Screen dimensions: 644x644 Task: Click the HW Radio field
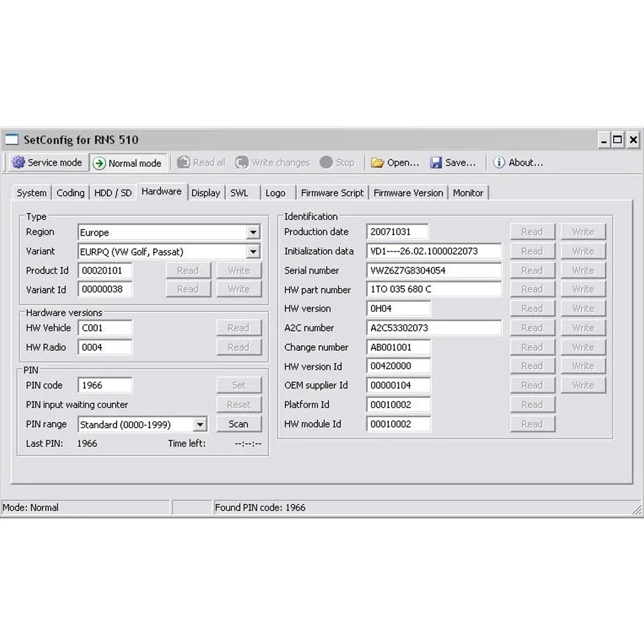point(105,347)
